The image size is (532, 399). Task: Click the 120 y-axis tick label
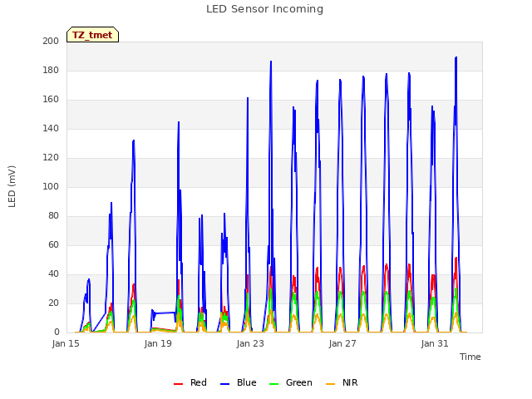point(51,157)
